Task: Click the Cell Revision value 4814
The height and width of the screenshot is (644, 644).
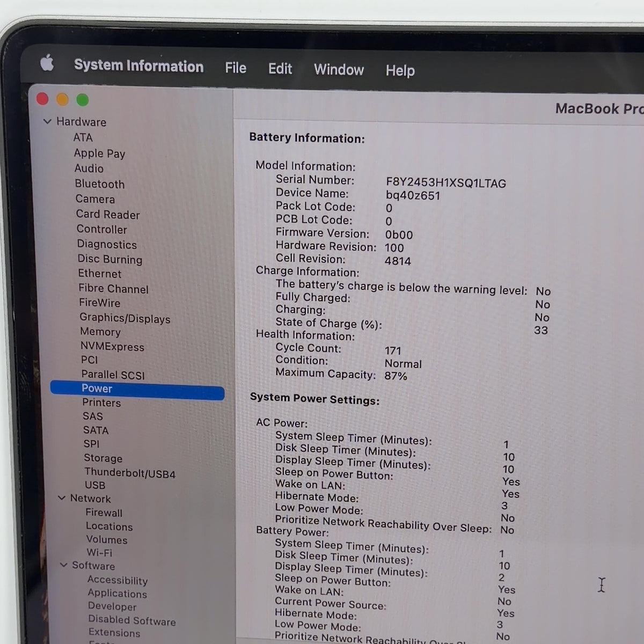Action: tap(398, 261)
